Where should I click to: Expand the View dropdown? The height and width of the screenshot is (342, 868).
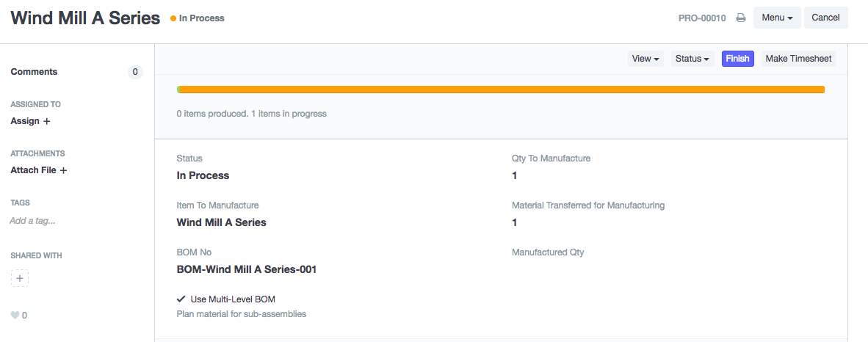(646, 59)
